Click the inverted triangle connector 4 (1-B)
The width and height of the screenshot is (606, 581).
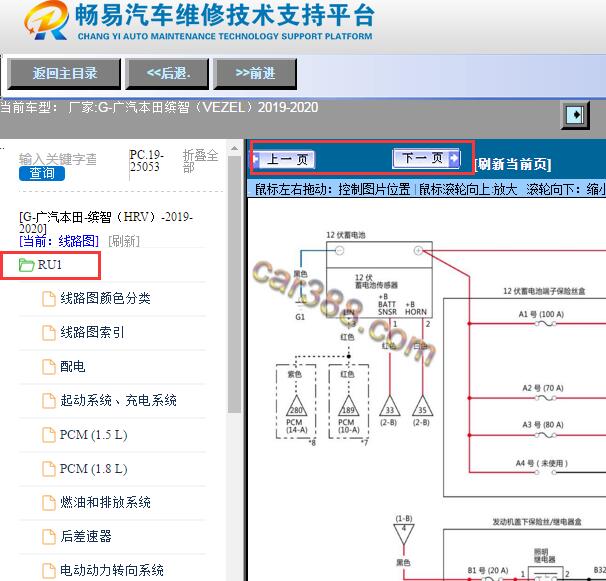(x=404, y=533)
